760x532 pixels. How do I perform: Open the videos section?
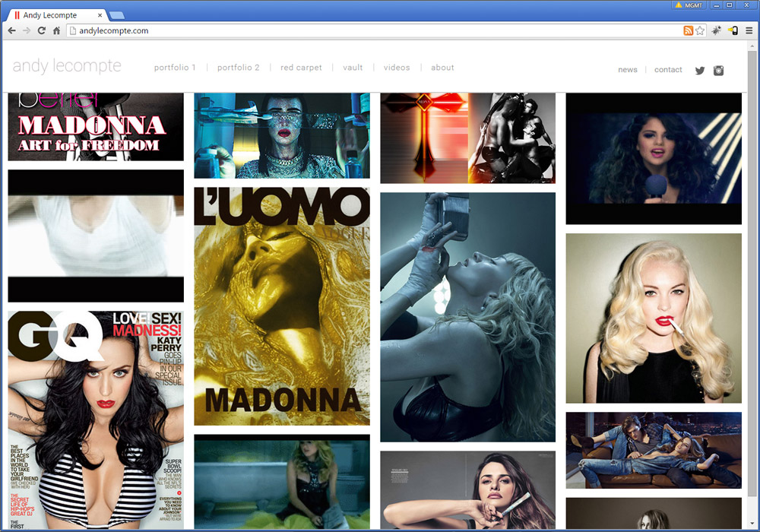coord(397,68)
